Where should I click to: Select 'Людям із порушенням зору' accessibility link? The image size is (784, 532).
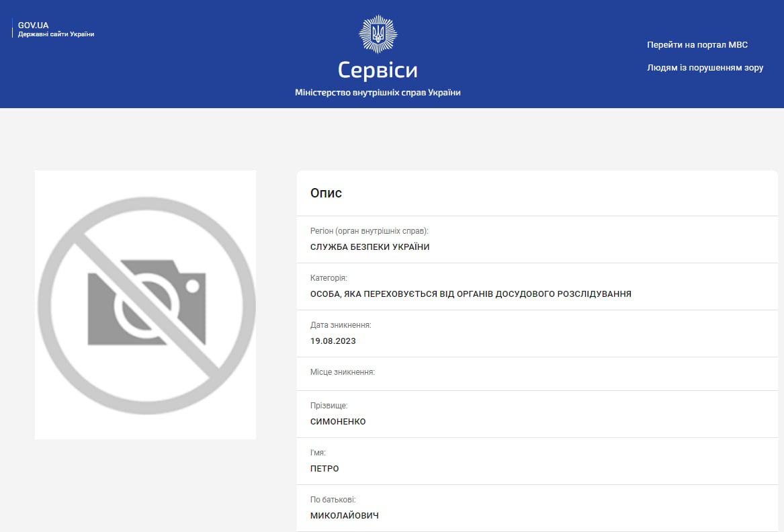tap(705, 68)
